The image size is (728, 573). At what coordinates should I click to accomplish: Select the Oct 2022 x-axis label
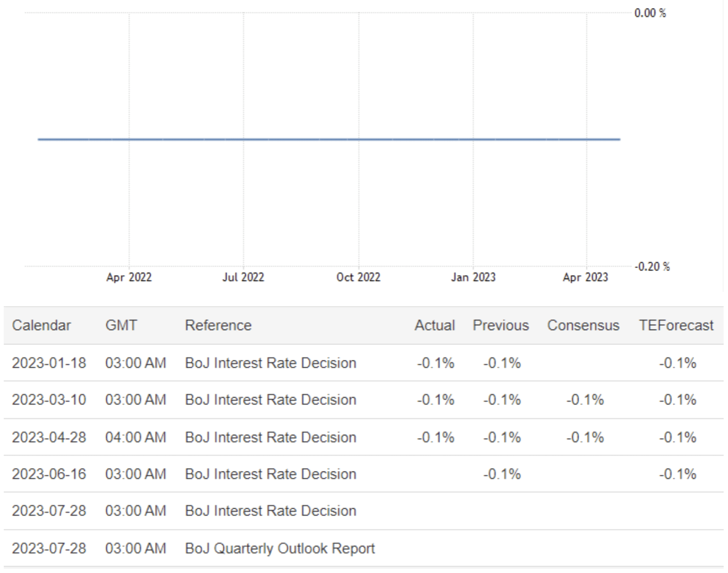358,277
